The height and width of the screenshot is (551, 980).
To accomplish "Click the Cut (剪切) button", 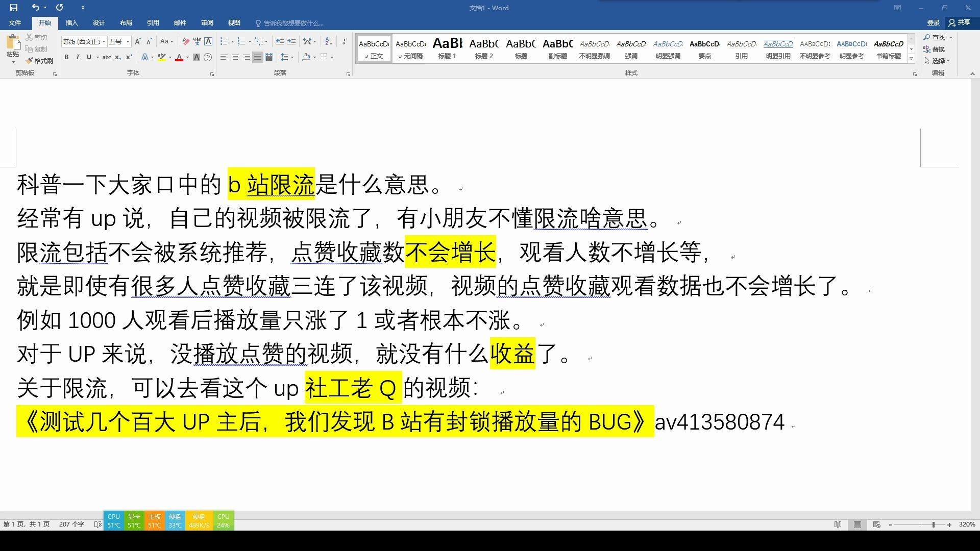I will (36, 37).
